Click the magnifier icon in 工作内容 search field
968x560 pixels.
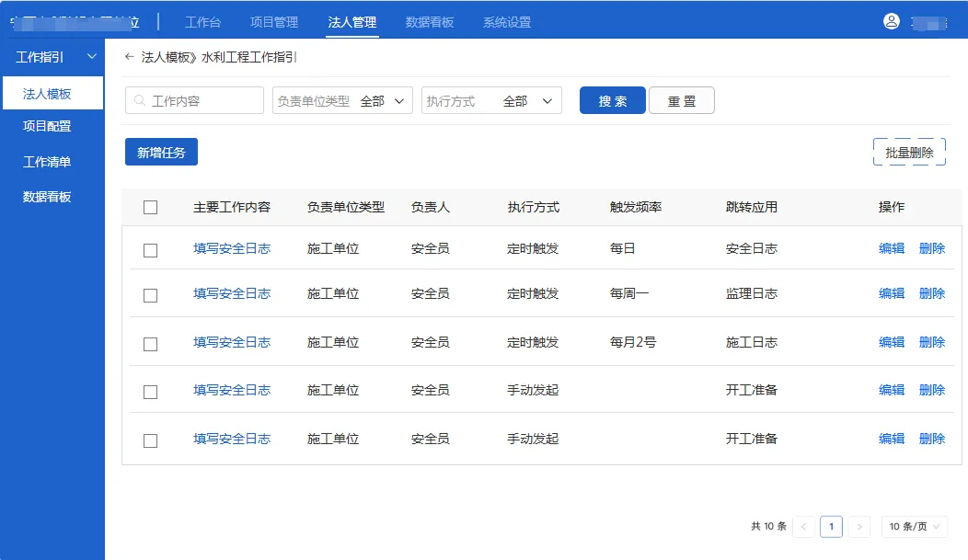140,100
